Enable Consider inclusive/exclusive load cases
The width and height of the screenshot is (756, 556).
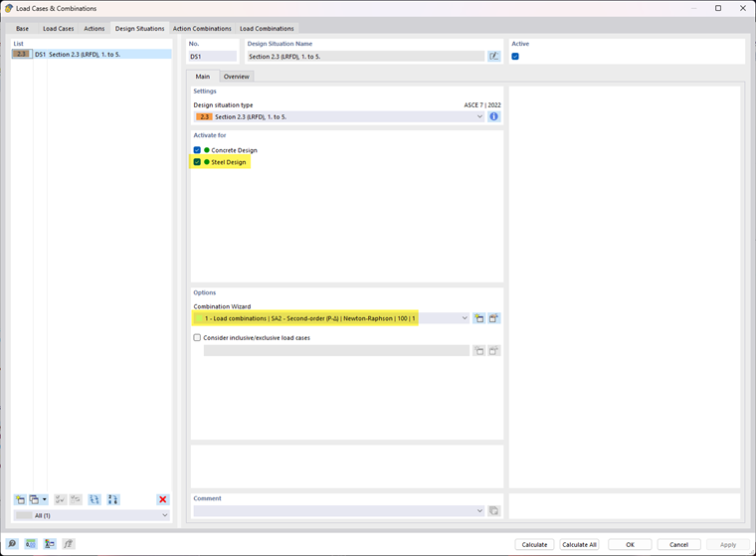(x=197, y=337)
